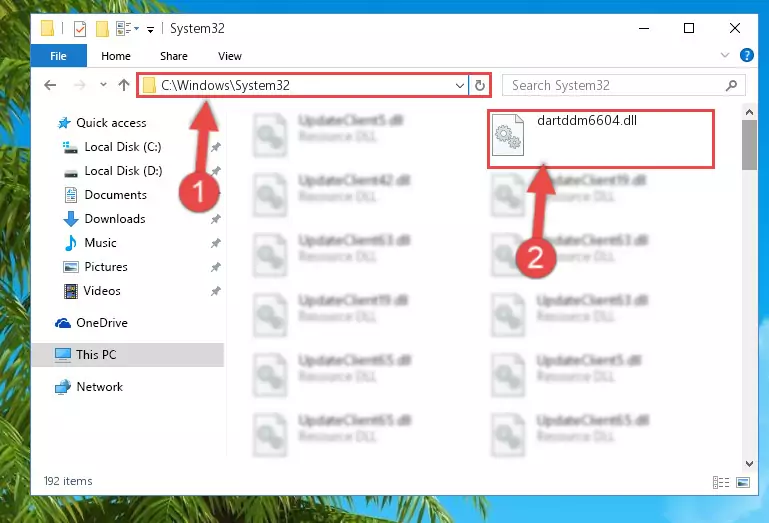
Task: Click the Downloads blue arrow icon
Action: click(x=71, y=219)
